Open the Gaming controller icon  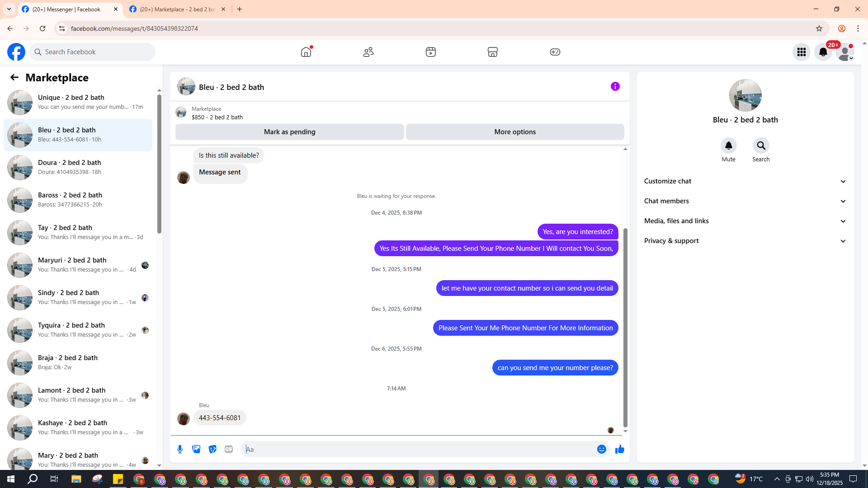click(x=555, y=52)
